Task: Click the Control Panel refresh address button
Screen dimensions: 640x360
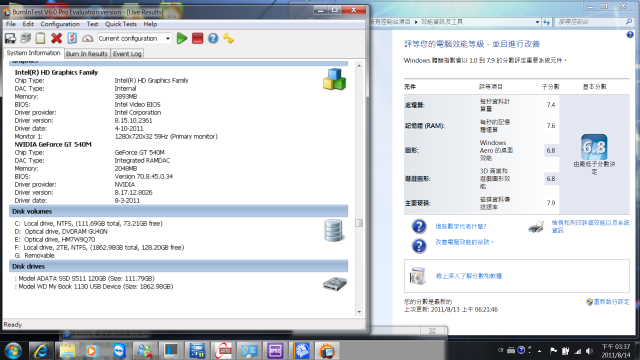Action: [547, 22]
